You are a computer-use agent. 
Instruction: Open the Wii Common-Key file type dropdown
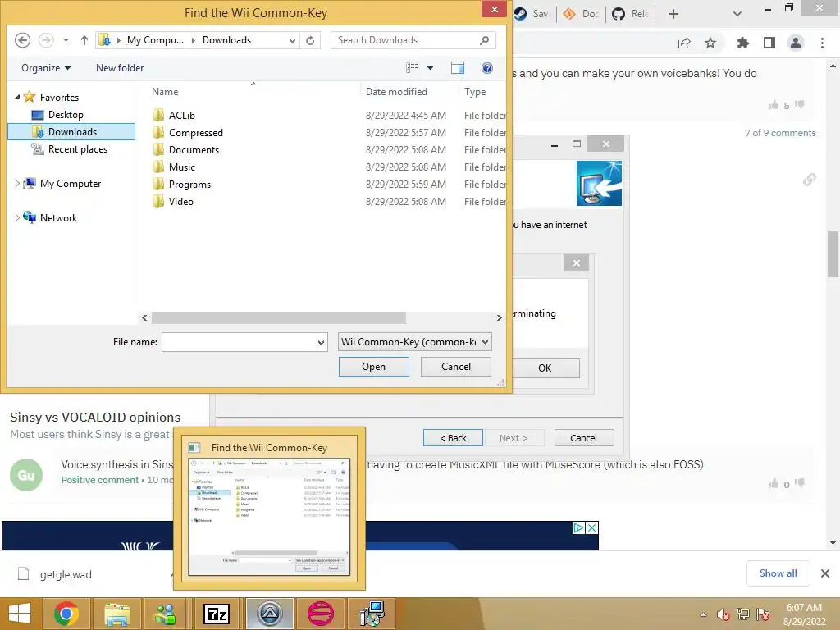pyautogui.click(x=414, y=342)
